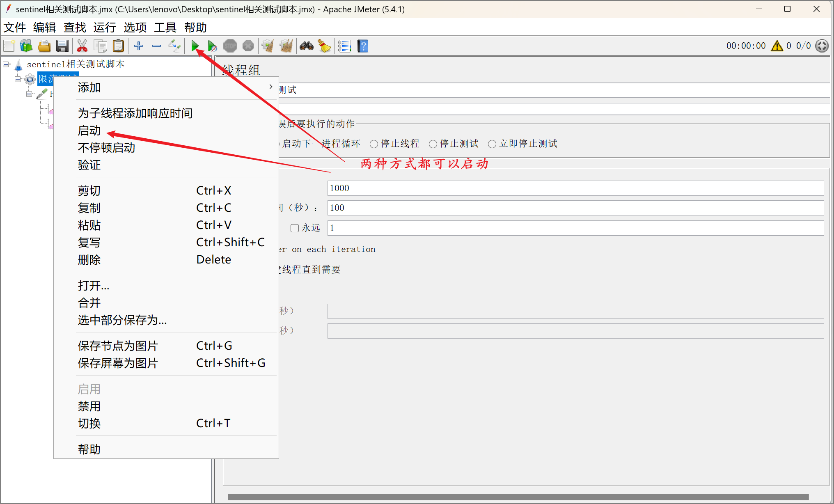Select the flask test plan icon in tree

18,65
